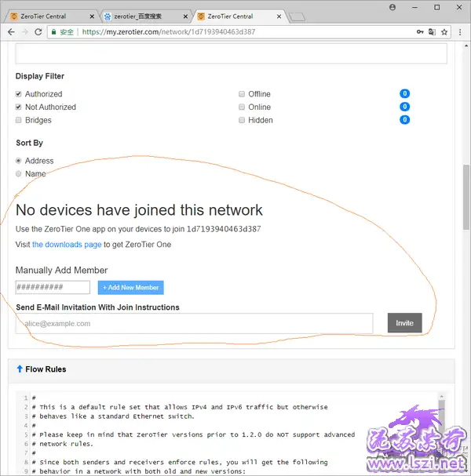
Task: Click the Offline count badge
Action: (404, 93)
